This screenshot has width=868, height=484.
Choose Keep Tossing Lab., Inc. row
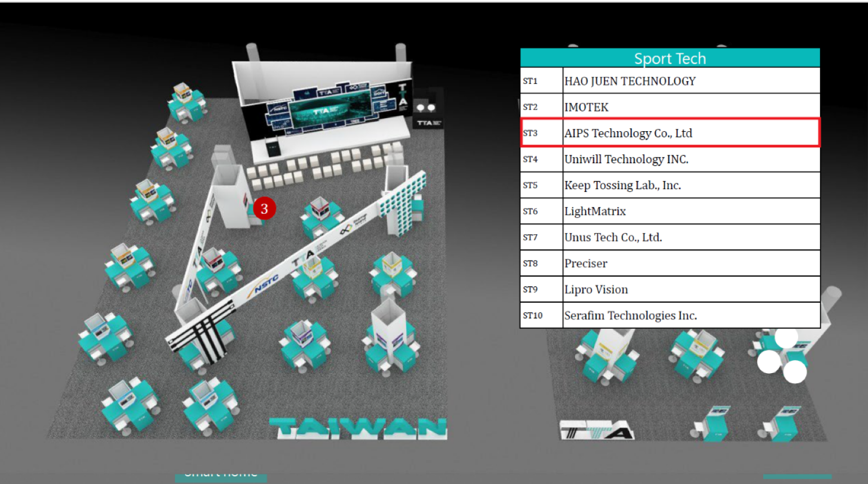tap(670, 185)
